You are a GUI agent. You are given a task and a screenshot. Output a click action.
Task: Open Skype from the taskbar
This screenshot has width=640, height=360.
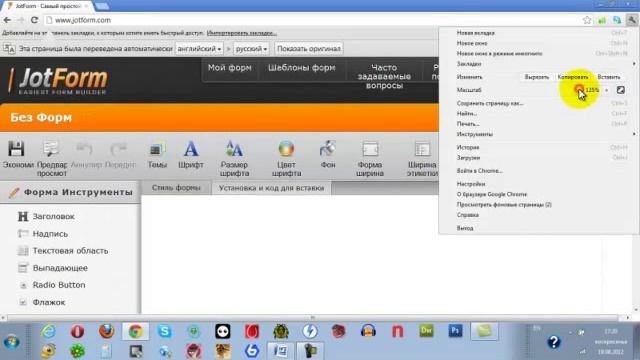tap(164, 331)
